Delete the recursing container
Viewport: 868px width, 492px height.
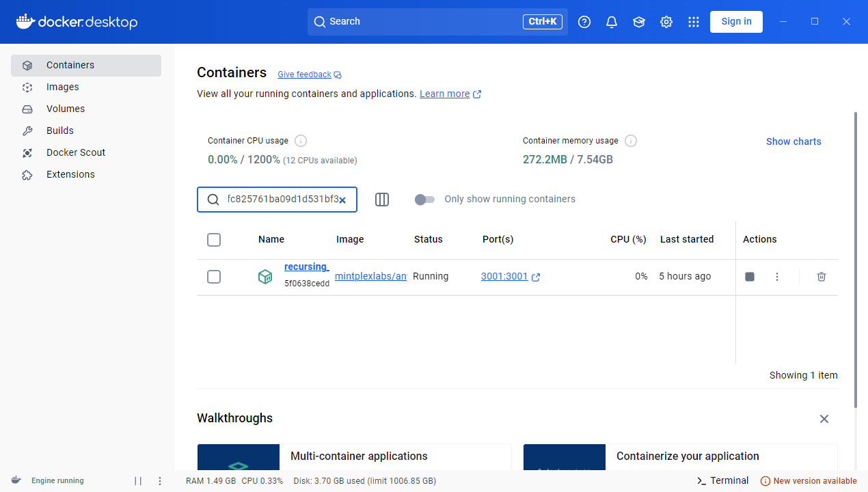coord(822,277)
